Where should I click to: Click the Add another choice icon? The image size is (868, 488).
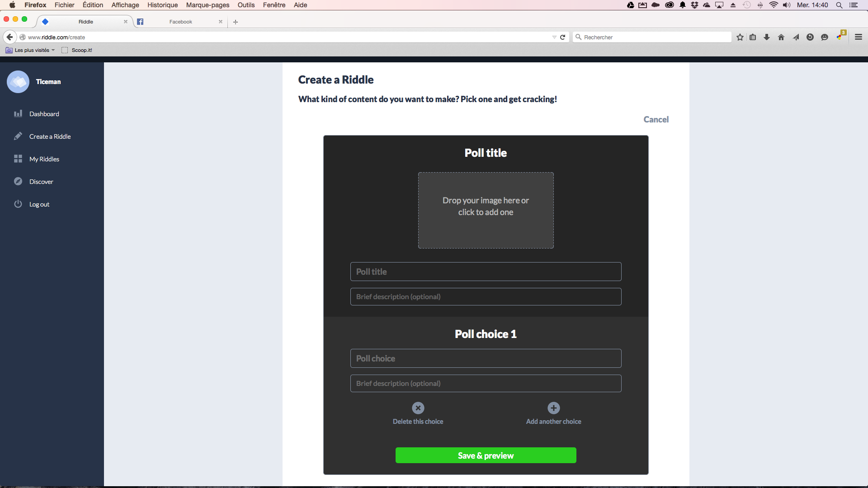click(x=554, y=408)
